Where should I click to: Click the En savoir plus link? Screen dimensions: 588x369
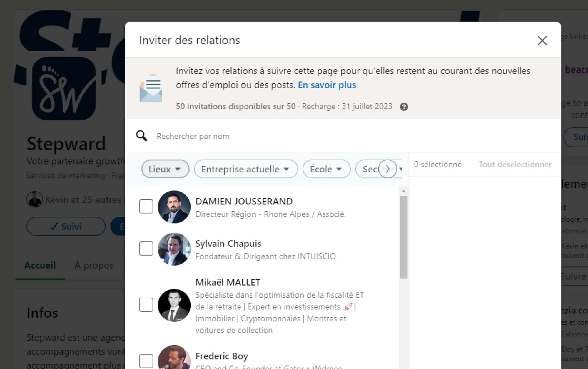327,85
